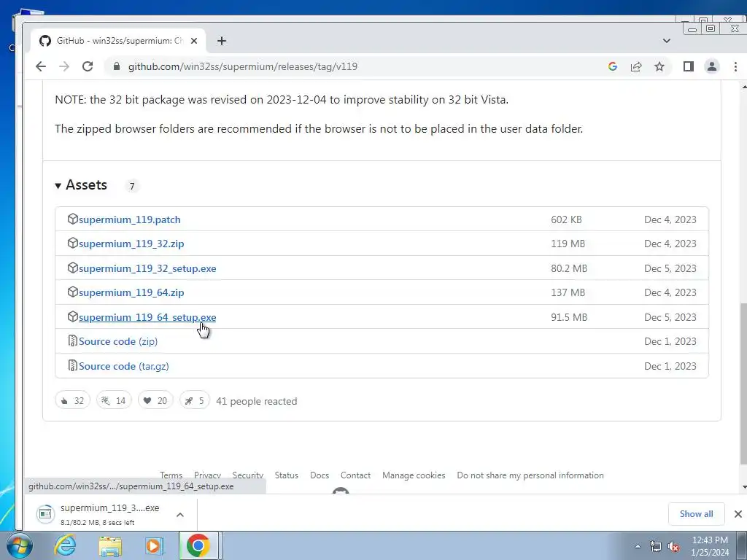Click the address bar URL field
Viewport: 747px width, 560px height.
point(352,66)
